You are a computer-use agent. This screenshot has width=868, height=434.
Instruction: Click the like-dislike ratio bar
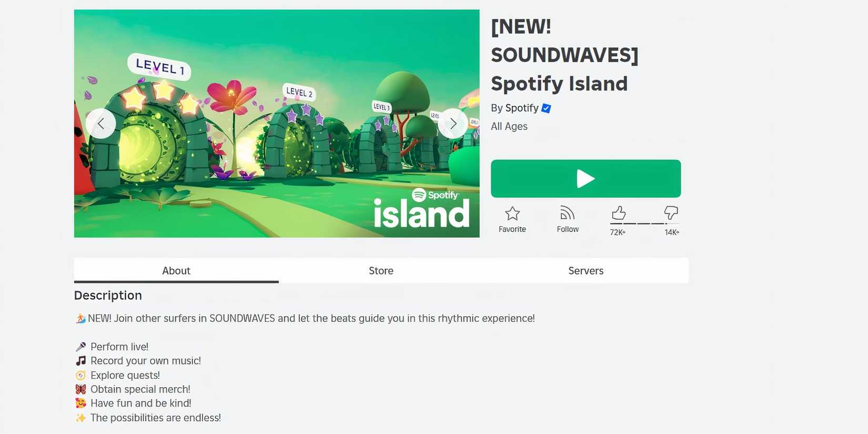tap(639, 224)
